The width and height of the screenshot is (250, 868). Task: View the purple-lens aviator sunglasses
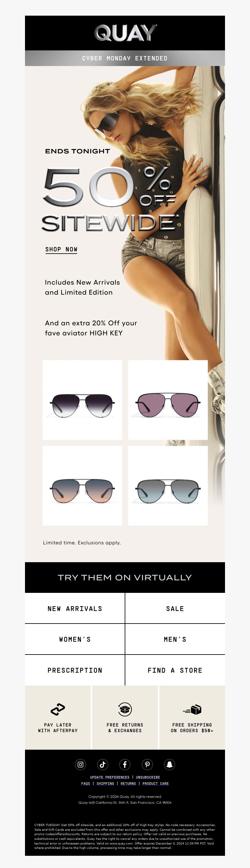(168, 400)
